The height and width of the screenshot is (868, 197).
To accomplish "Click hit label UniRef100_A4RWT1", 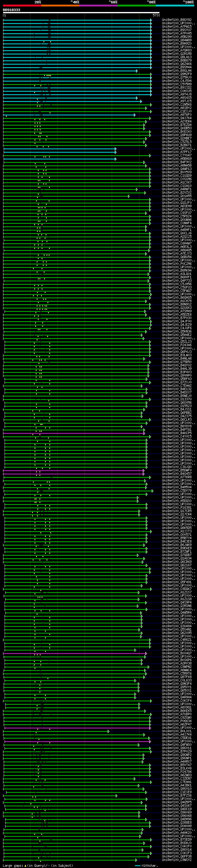I will pos(177,189).
